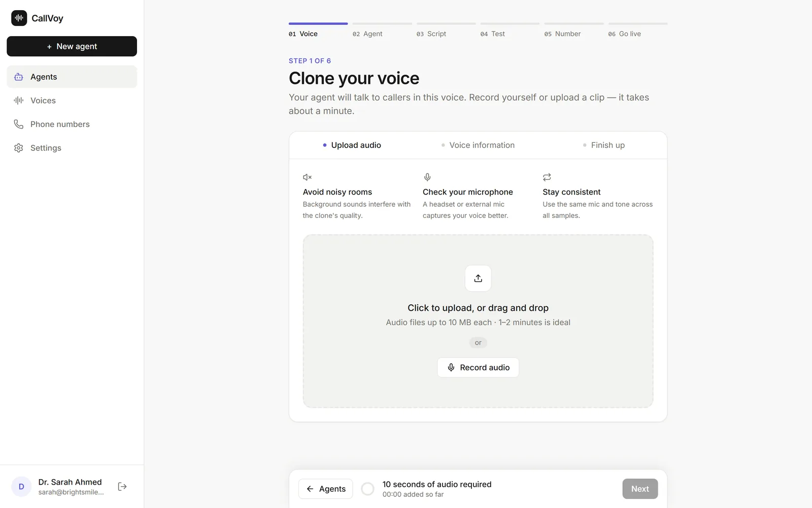Screen dimensions: 812x508
Task: Click the "10 seconds of audio required" text
Action: tap(437, 484)
